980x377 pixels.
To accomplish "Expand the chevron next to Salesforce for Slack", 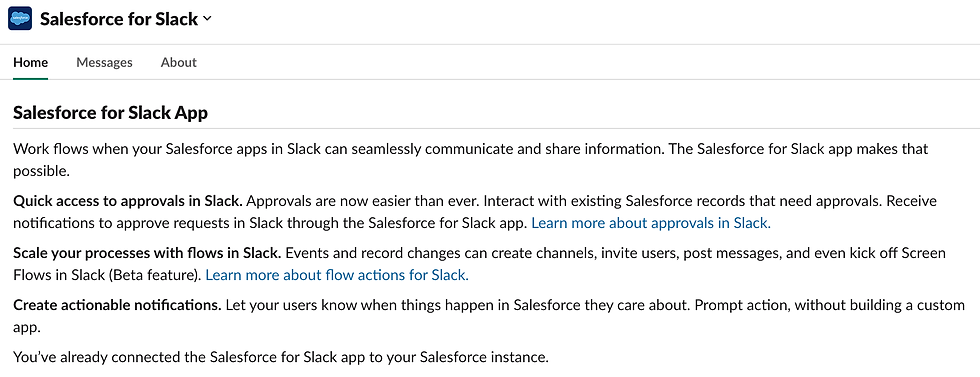I will coord(208,19).
